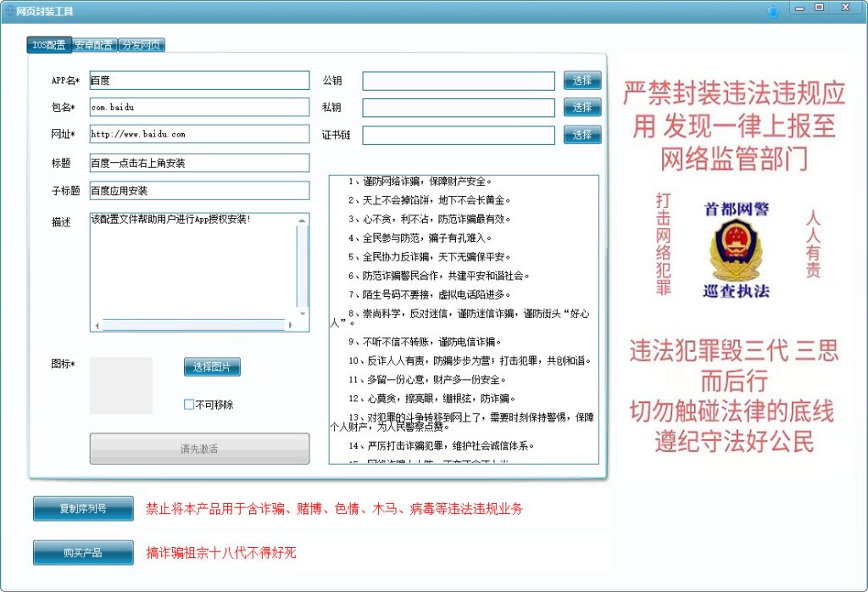Image resolution: width=868 pixels, height=592 pixels.
Task: Click inside the APP名 input field
Action: pos(199,81)
